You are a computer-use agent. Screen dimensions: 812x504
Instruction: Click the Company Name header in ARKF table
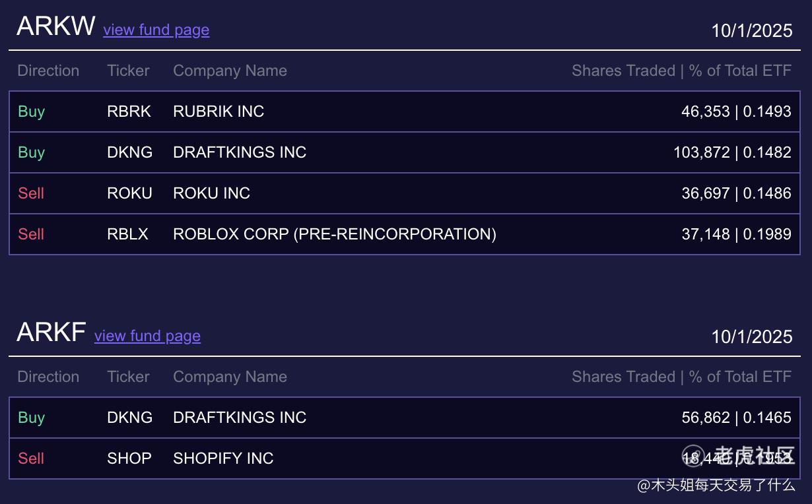coord(230,377)
